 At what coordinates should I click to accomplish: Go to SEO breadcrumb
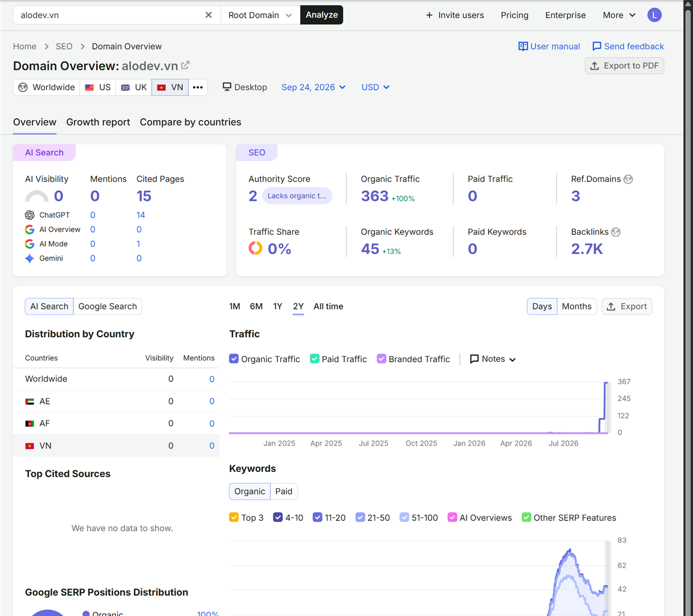64,46
